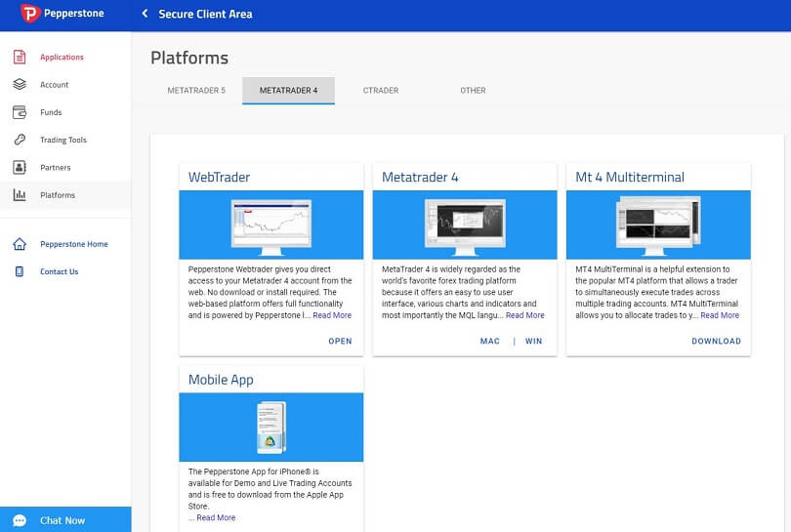Select Trading Tools sidebar item
This screenshot has width=791, height=532.
coord(65,140)
